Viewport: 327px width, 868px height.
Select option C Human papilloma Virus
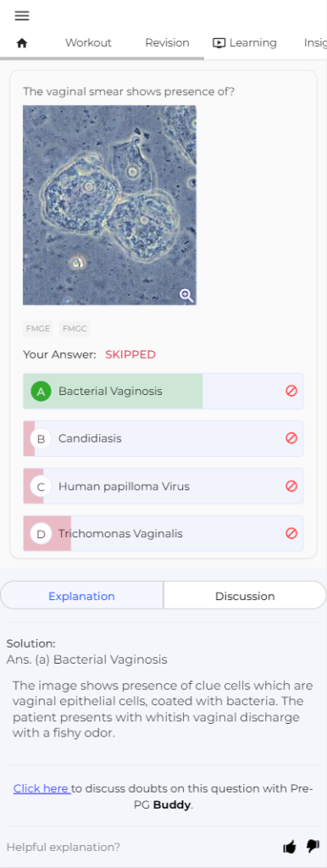(x=163, y=487)
